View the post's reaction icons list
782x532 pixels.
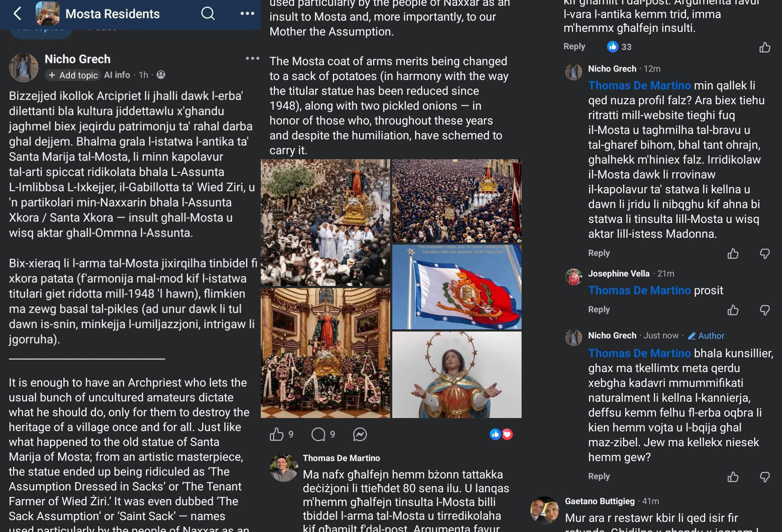[x=501, y=434]
